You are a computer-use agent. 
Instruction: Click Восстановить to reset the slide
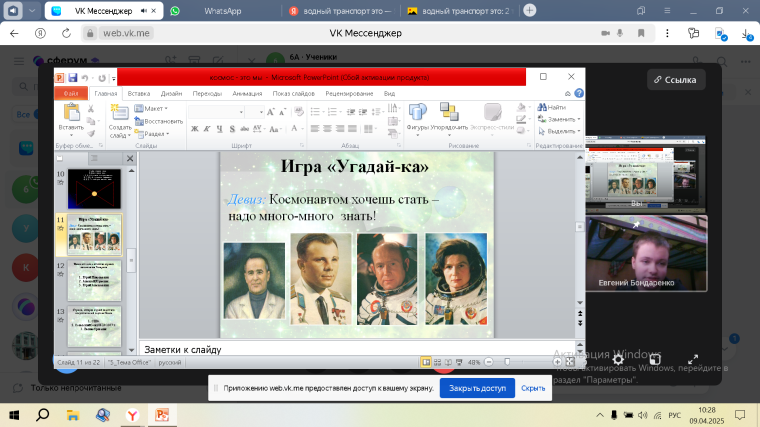(159, 121)
